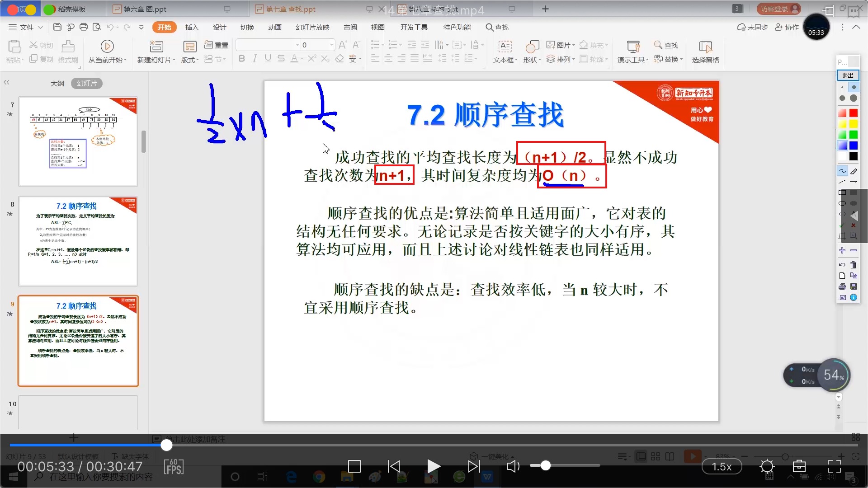Click the Clear formatting eraser icon

coord(340,58)
